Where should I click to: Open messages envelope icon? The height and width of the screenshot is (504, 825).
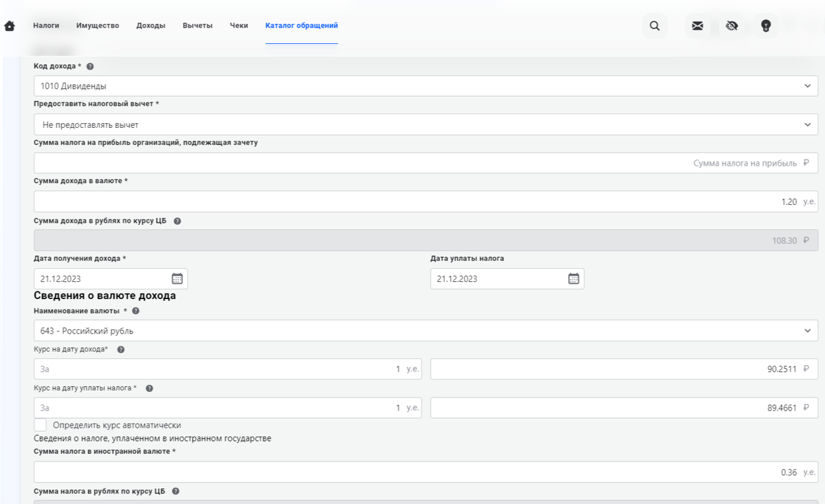tap(697, 26)
